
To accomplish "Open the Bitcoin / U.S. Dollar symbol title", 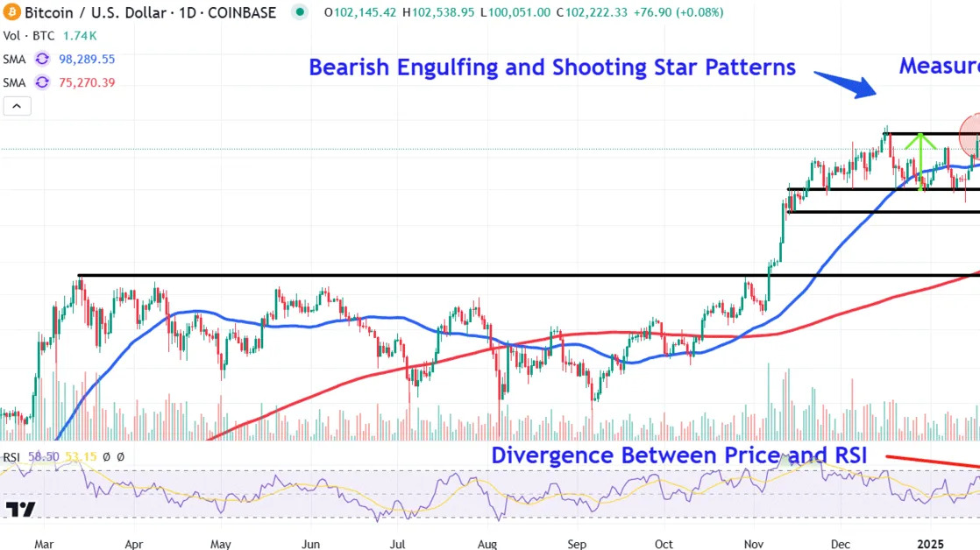I will coord(150,12).
